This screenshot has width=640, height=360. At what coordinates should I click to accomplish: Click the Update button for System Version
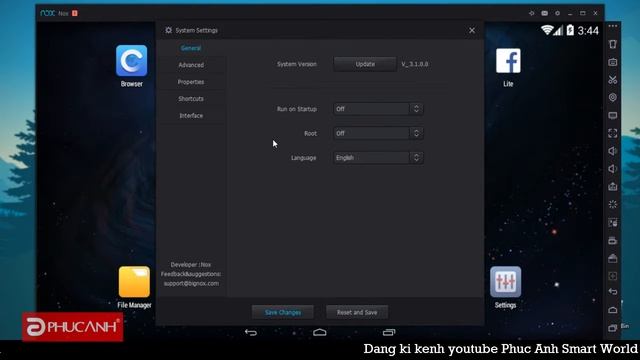click(365, 64)
